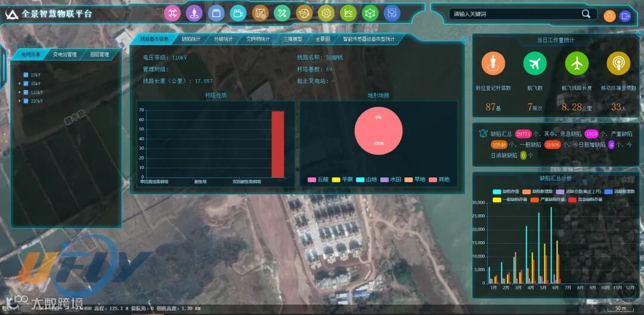Image resolution: width=644 pixels, height=315 pixels.
Task: Select the 电网资源 tab
Action: pyautogui.click(x=31, y=55)
